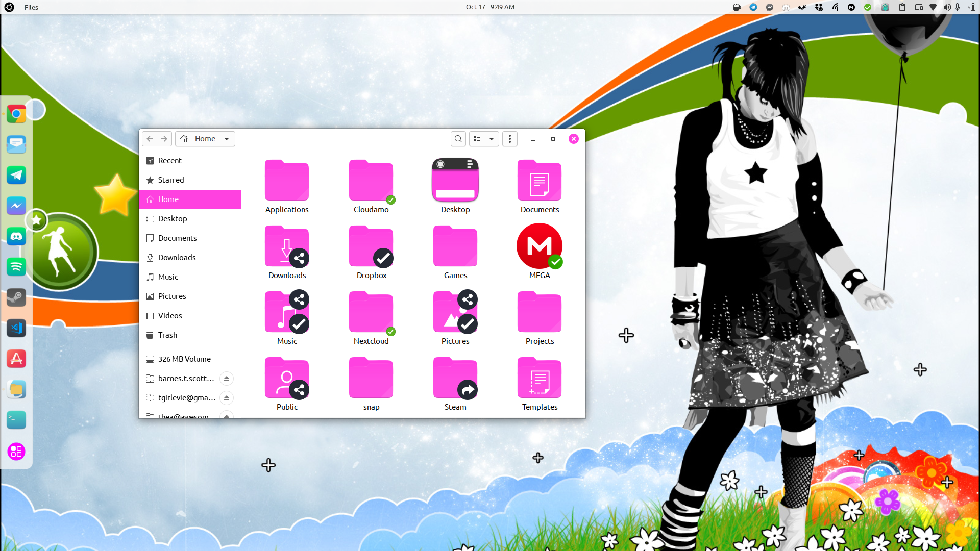Eject the barnes.t.scott mount
Screen dimensions: 980x551
pos(227,379)
